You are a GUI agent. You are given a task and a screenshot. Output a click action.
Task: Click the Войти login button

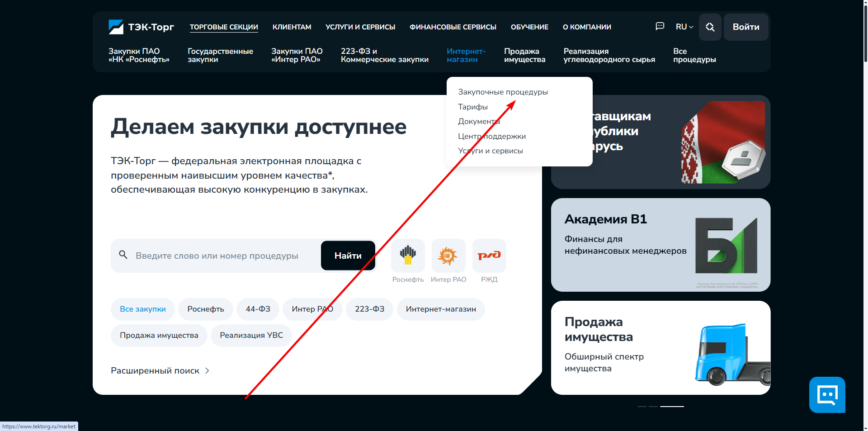coord(746,27)
